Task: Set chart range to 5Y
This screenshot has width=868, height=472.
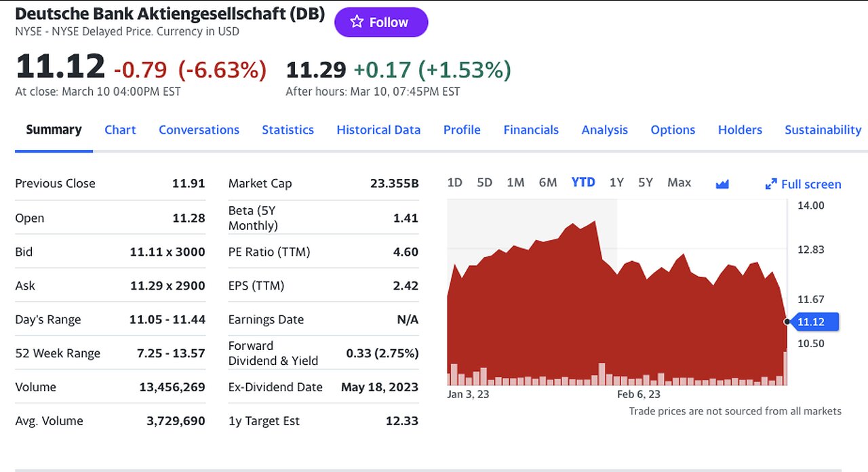Action: tap(645, 182)
